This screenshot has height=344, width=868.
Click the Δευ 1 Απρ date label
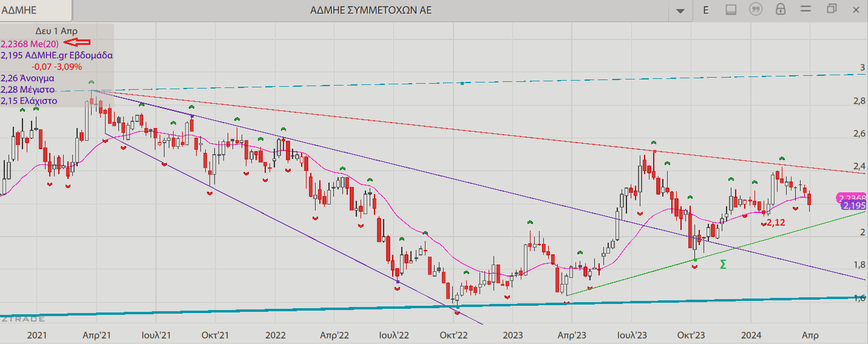click(x=57, y=31)
